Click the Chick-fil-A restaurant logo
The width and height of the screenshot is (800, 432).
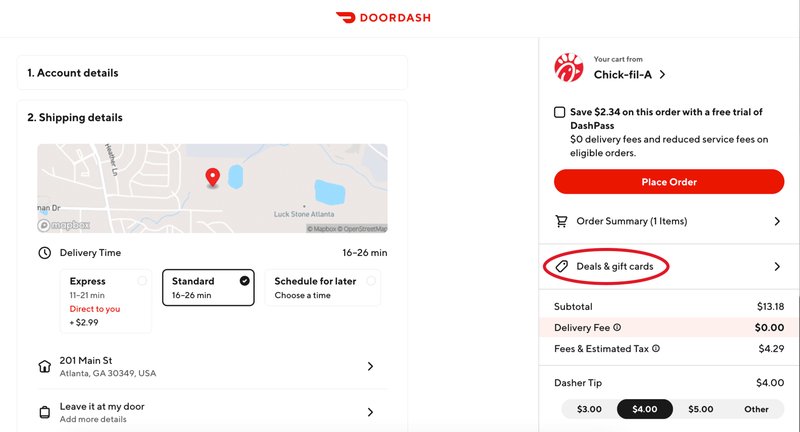568,67
